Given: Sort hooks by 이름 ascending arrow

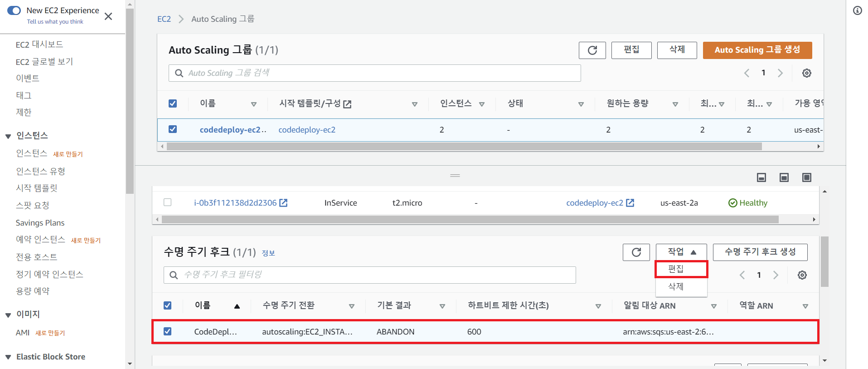Looking at the screenshot, I should tap(237, 306).
